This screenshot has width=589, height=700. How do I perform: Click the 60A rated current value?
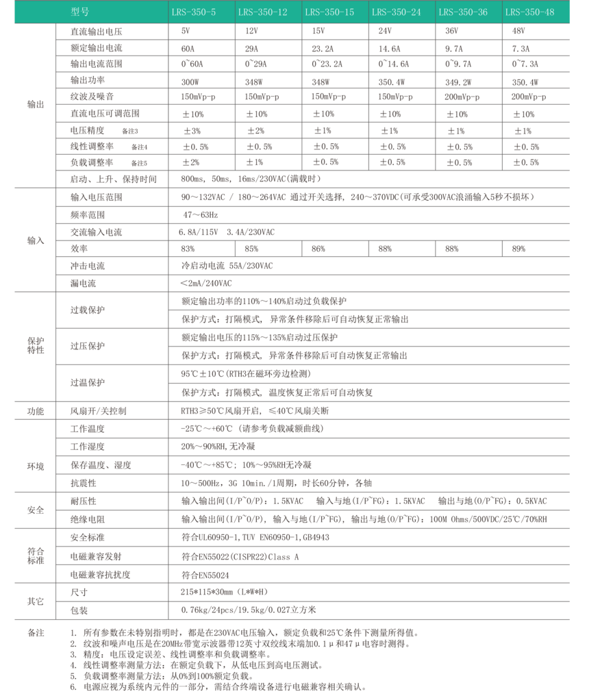tap(188, 49)
